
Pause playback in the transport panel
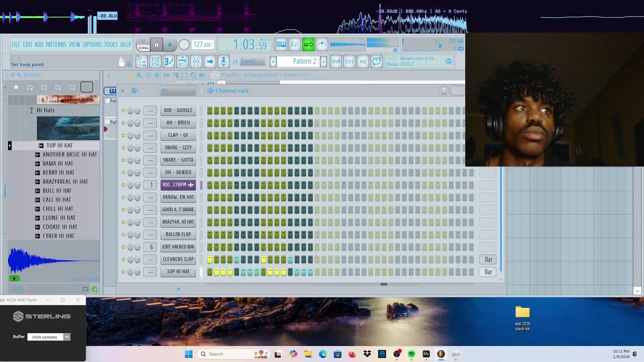point(156,45)
